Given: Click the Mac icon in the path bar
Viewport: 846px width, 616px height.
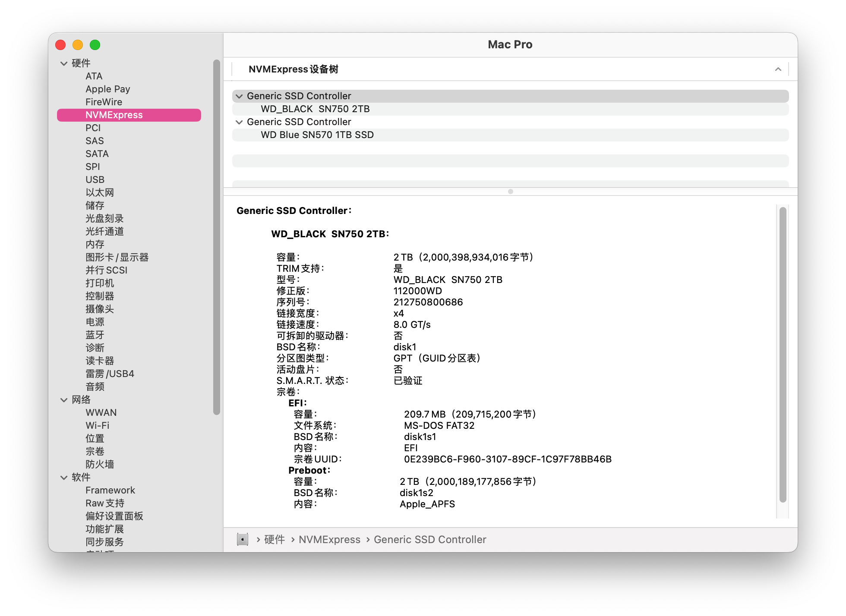Looking at the screenshot, I should pos(243,539).
